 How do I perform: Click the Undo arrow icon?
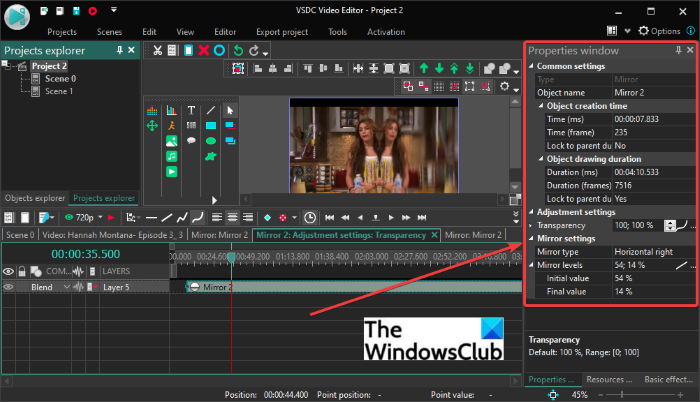coord(238,50)
